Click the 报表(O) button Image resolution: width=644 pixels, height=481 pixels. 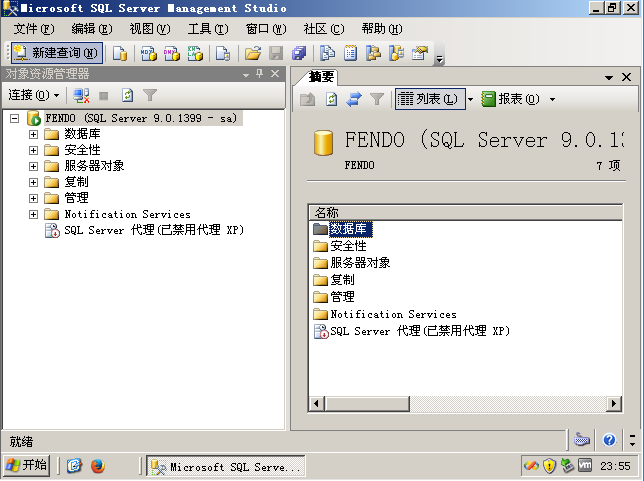pos(511,99)
